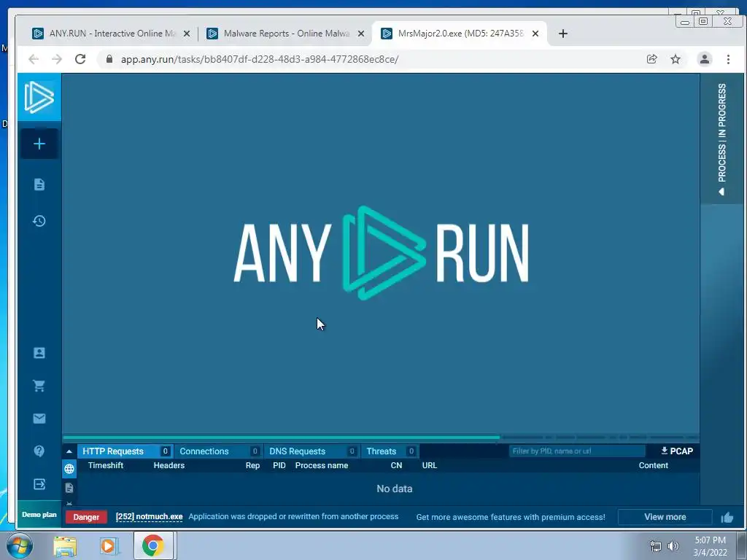
Task: Switch to the Threats tab
Action: click(x=390, y=451)
